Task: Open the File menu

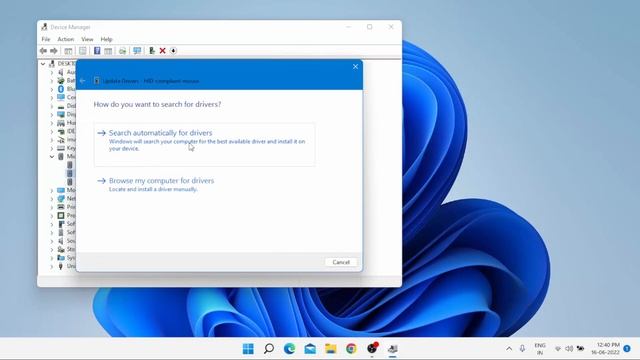Action: (x=46, y=39)
